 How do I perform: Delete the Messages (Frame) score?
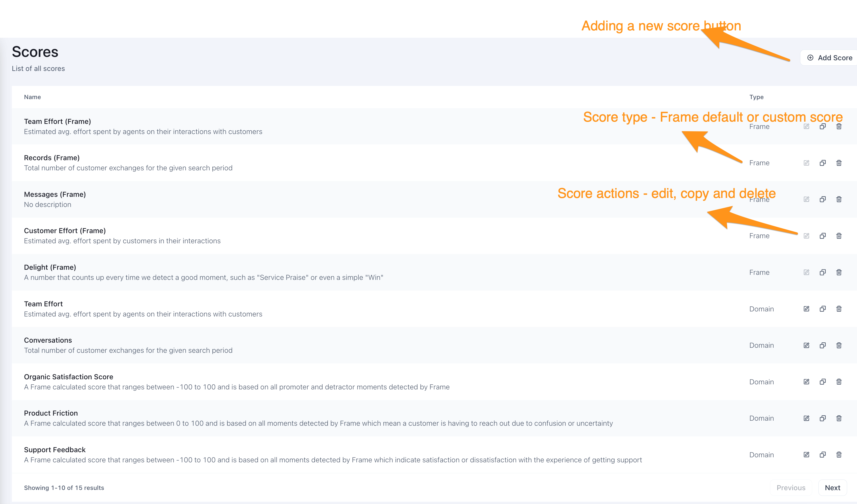click(x=839, y=199)
